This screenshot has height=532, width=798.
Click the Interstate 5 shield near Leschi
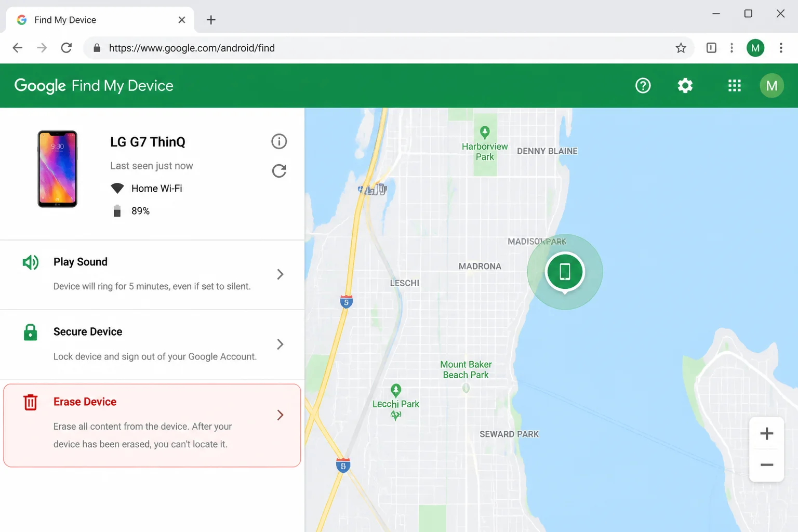pos(347,301)
